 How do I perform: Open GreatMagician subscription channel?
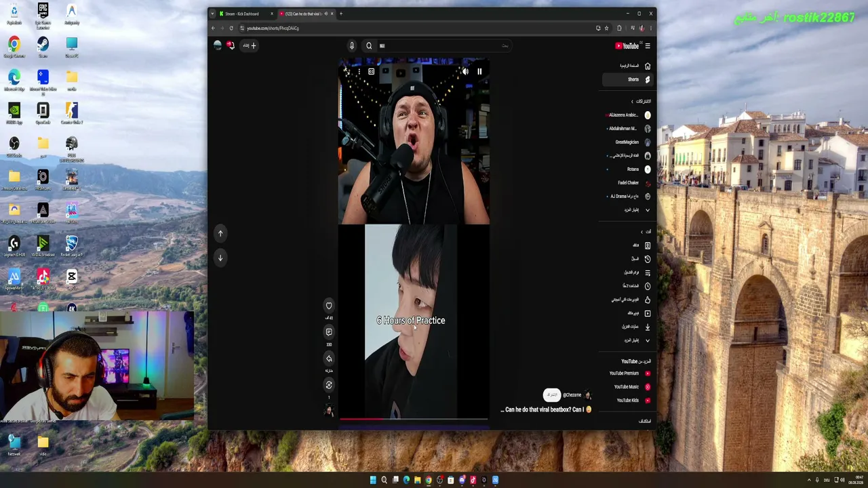coord(628,142)
